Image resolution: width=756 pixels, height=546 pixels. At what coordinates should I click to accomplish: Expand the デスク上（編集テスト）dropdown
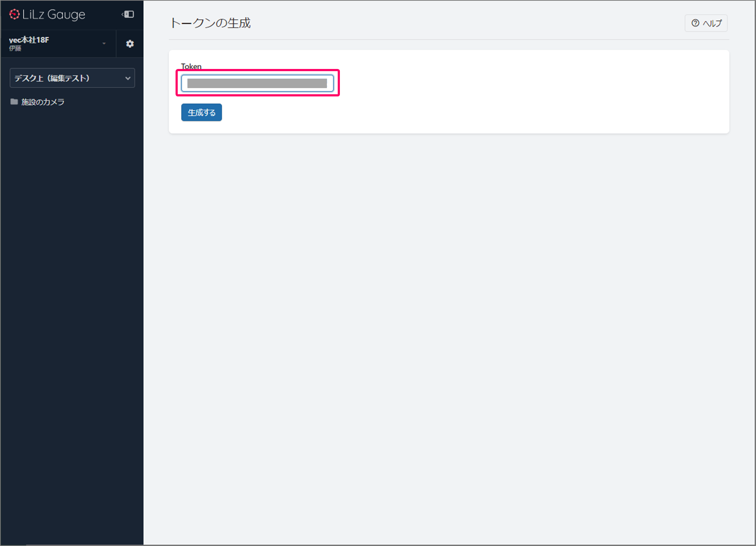click(69, 78)
